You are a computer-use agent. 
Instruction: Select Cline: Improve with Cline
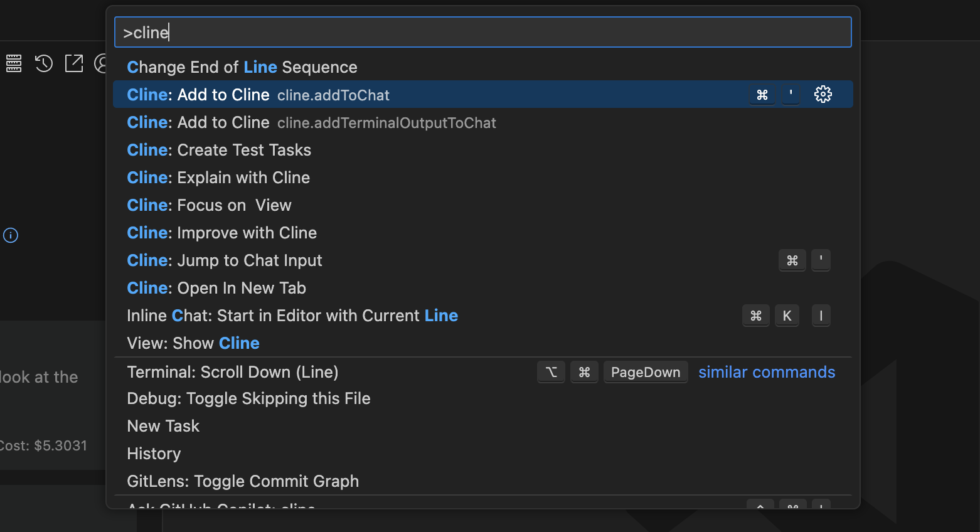[482, 233]
